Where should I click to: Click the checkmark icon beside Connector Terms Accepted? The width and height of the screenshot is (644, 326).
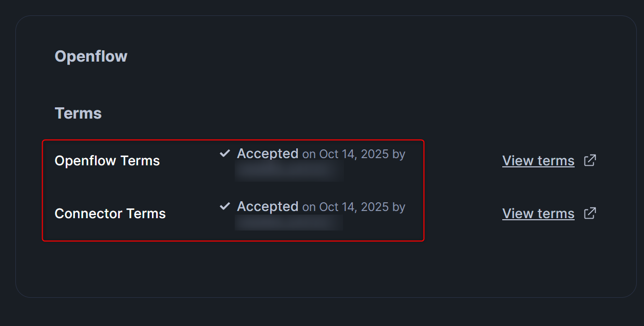click(x=224, y=206)
